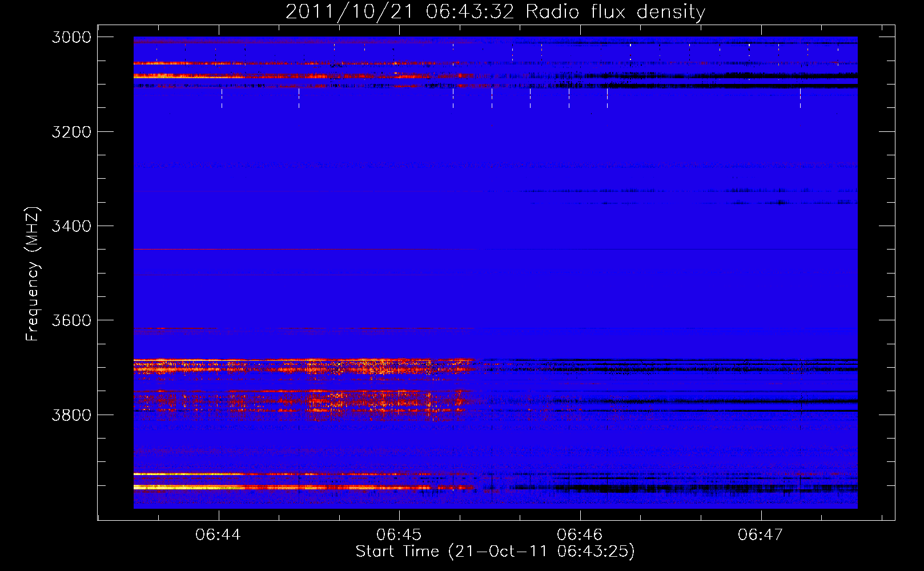Click the 06:46 time tick label

[x=580, y=534]
